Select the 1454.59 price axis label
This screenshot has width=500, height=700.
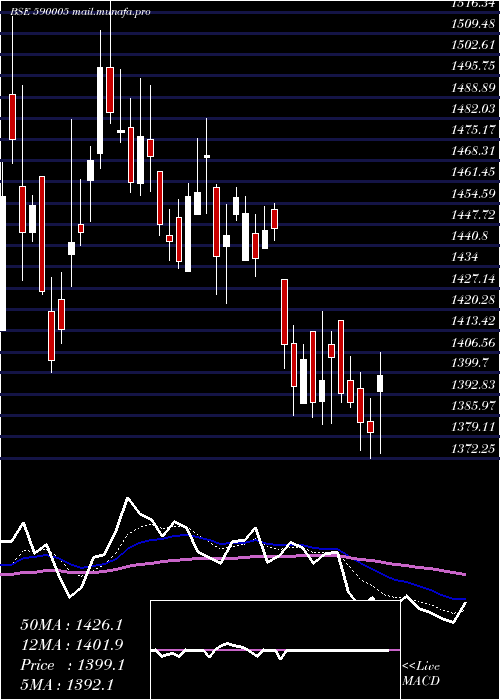point(473,194)
